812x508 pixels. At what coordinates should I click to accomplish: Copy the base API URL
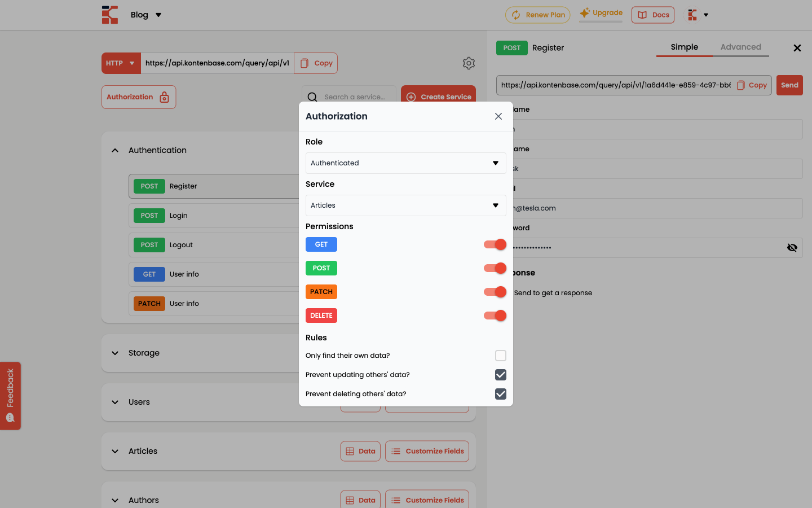[316, 63]
